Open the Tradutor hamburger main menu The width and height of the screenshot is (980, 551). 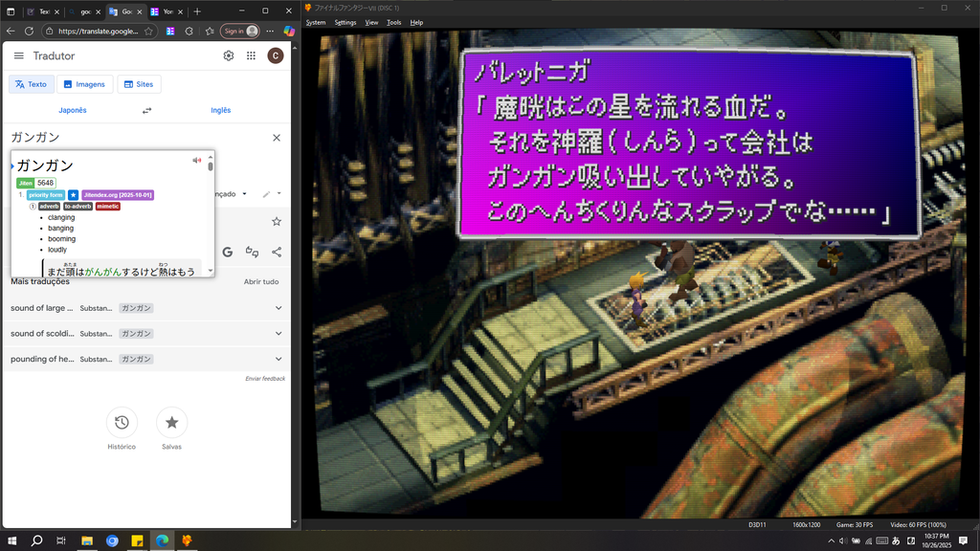[18, 55]
